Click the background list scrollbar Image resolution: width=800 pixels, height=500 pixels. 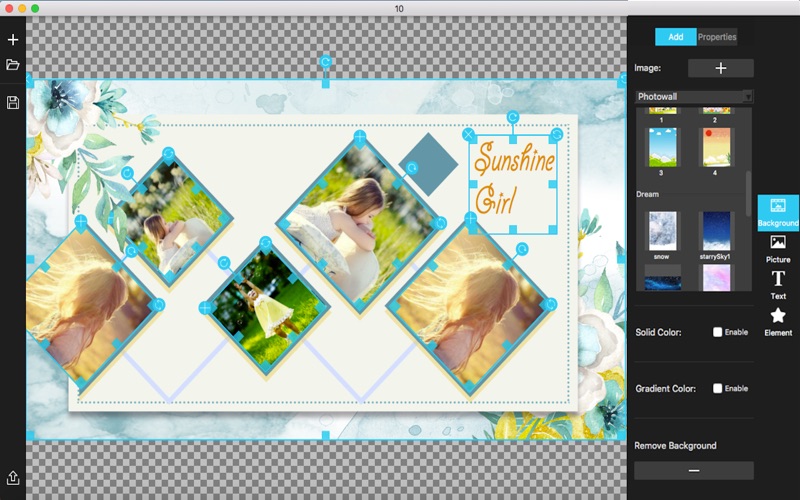(x=749, y=190)
